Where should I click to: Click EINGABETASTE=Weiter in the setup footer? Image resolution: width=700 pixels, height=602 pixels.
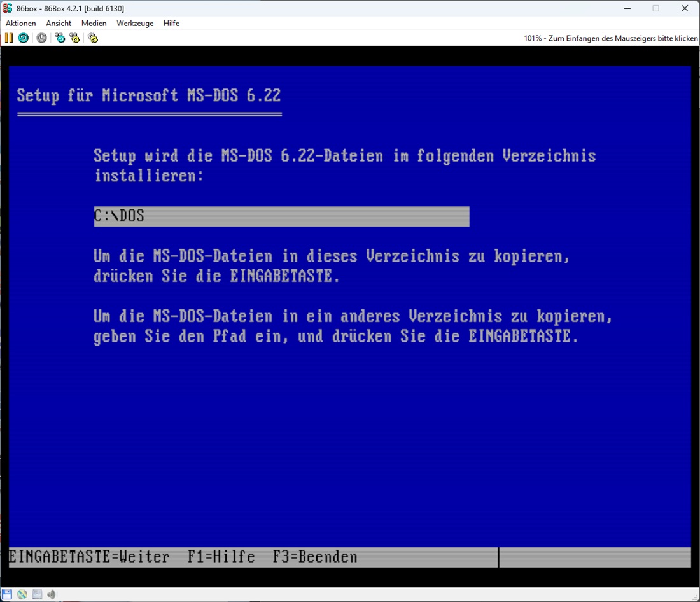89,557
